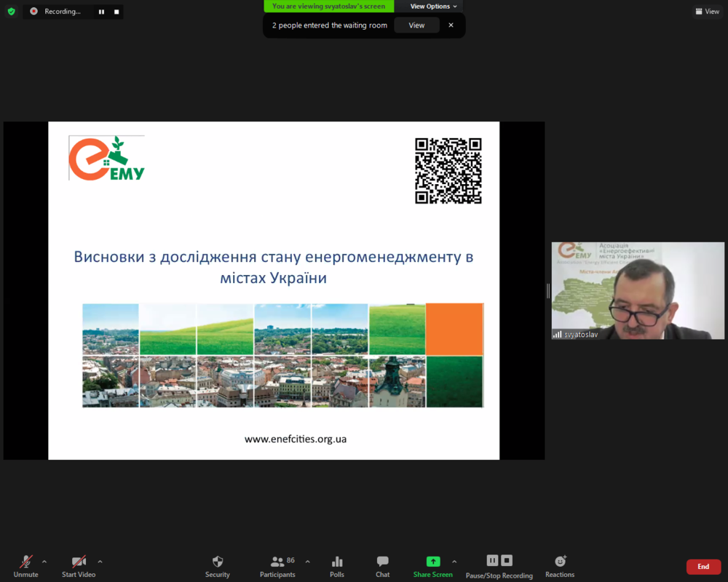Expand audio options arrow beside Unmute
The width and height of the screenshot is (728, 582).
point(44,562)
